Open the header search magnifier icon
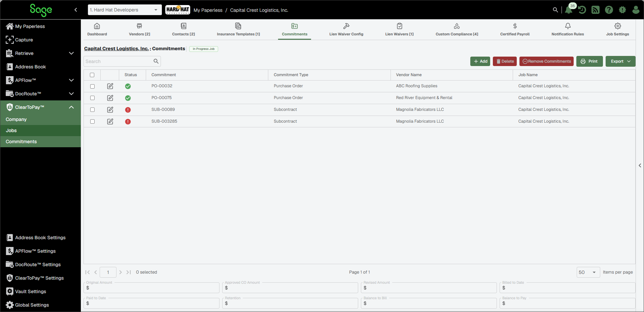644x312 pixels. (x=555, y=10)
